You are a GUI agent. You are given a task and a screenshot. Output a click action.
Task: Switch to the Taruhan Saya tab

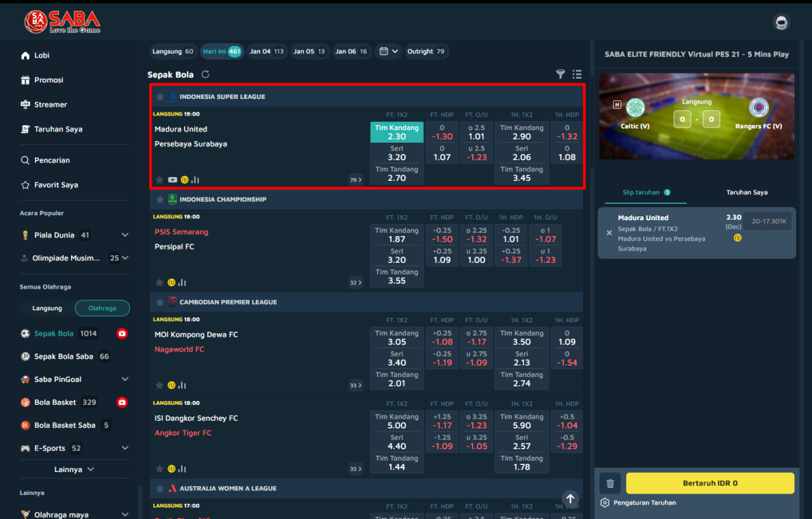tap(747, 192)
